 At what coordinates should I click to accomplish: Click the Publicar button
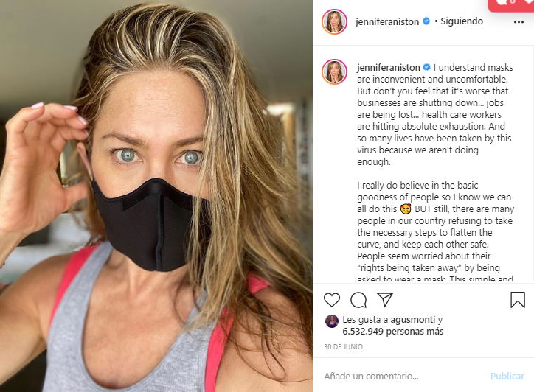[x=507, y=376]
